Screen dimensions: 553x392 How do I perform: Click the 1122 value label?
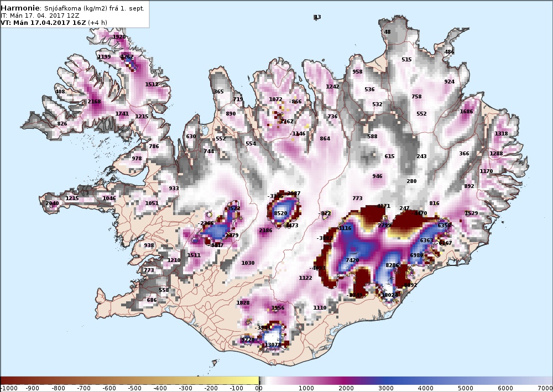click(x=305, y=278)
